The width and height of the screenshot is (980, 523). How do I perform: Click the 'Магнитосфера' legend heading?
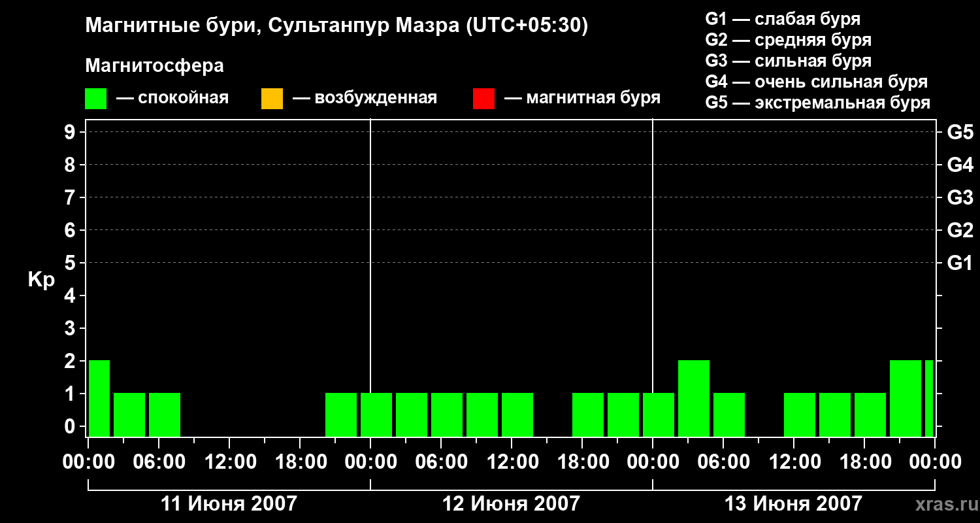pos(154,66)
